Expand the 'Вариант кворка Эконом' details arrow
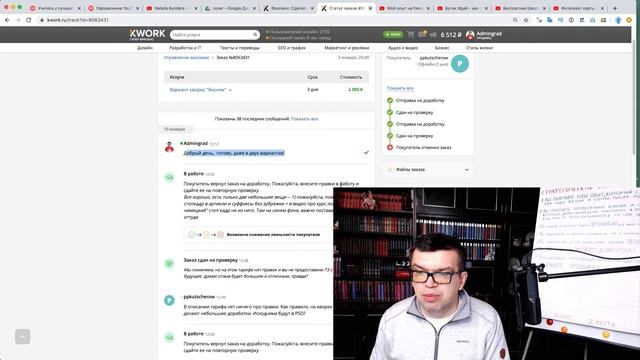 pyautogui.click(x=230, y=90)
